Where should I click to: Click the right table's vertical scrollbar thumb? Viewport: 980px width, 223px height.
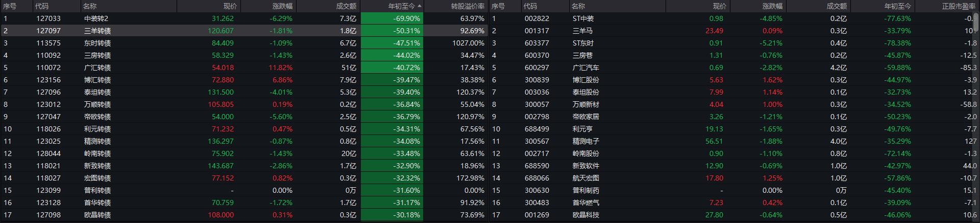tap(976, 23)
